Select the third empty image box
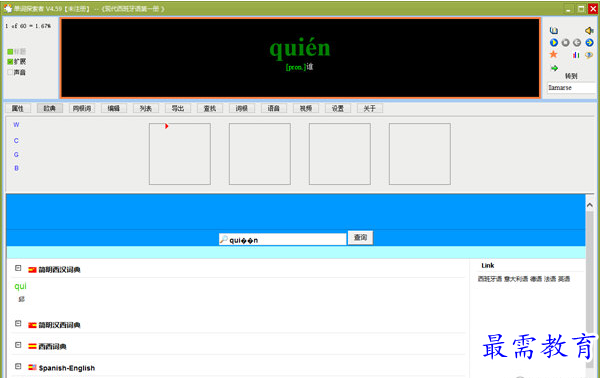This screenshot has height=378, width=604. coord(340,154)
